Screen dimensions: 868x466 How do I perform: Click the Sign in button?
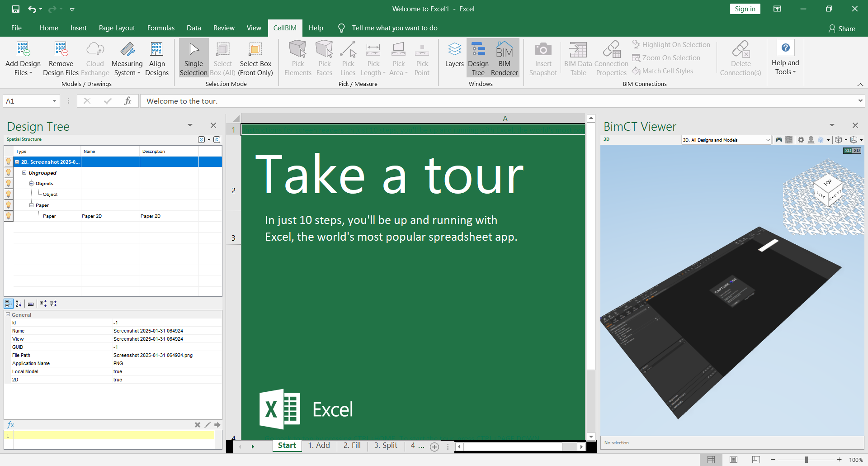tap(745, 9)
